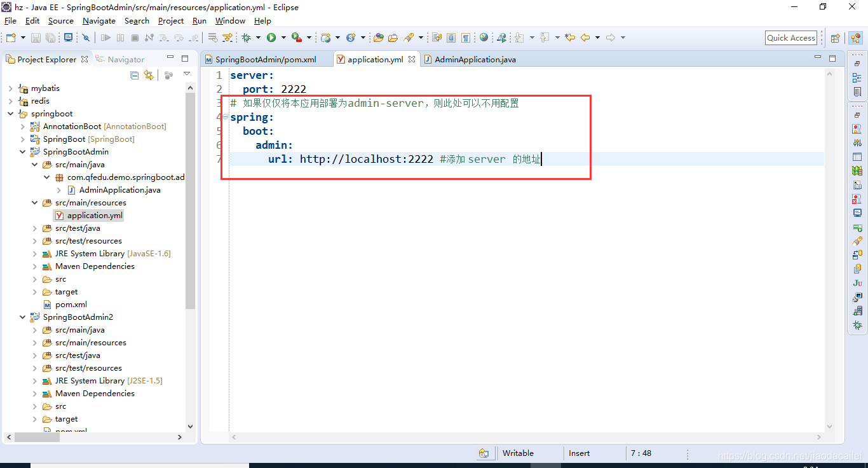
Task: Select application.yml in Project Explorer
Action: (x=88, y=216)
